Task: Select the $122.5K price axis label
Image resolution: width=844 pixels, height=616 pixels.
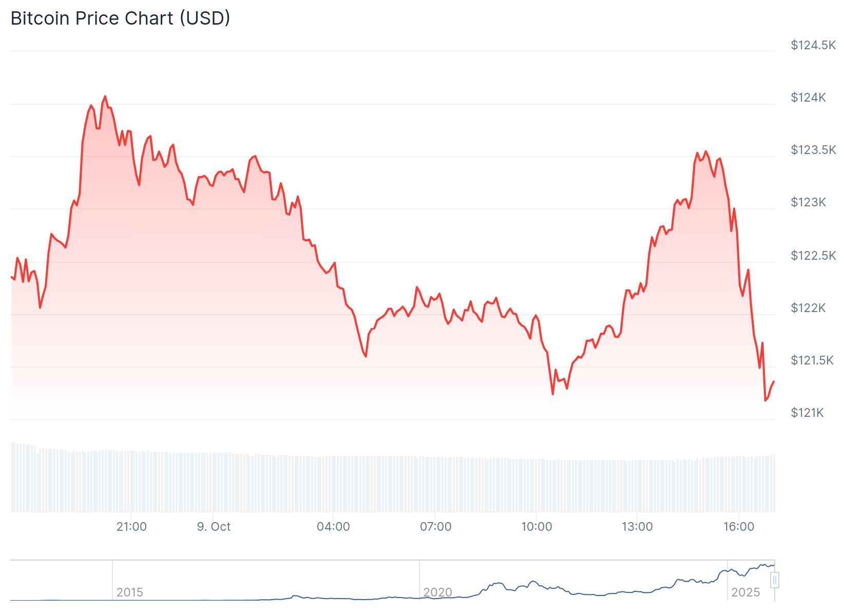Action: pyautogui.click(x=813, y=255)
